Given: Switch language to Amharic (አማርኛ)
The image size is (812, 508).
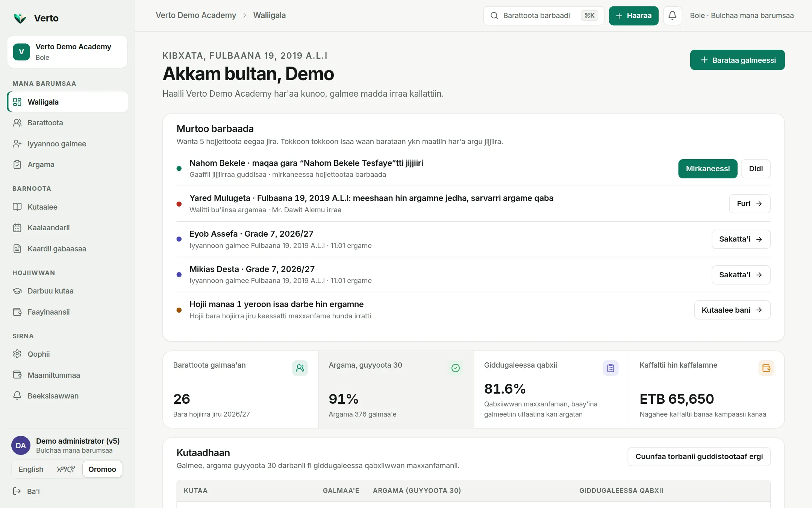Looking at the screenshot, I should pos(66,469).
